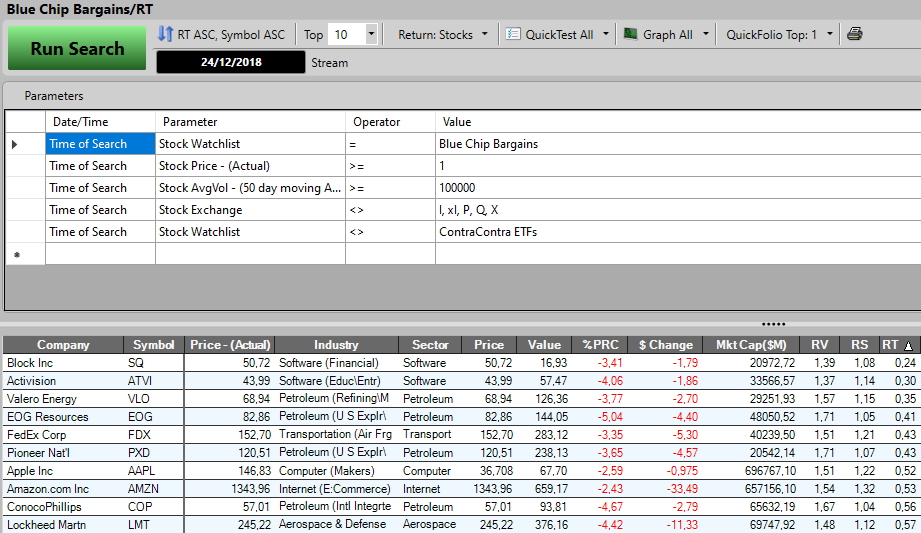This screenshot has width=921, height=533.
Task: Expand the Graph All dropdown arrow
Action: [705, 34]
